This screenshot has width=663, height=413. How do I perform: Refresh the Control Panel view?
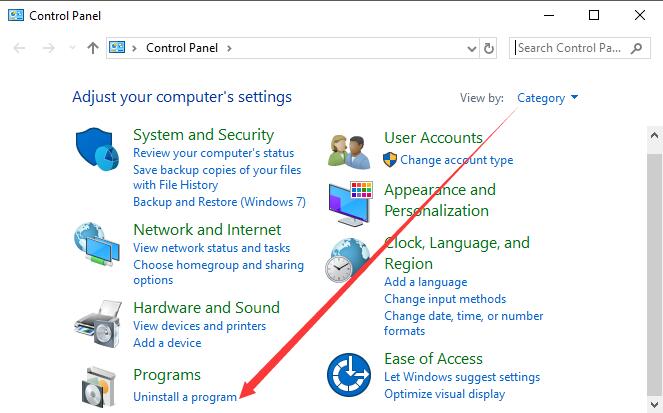[x=488, y=48]
